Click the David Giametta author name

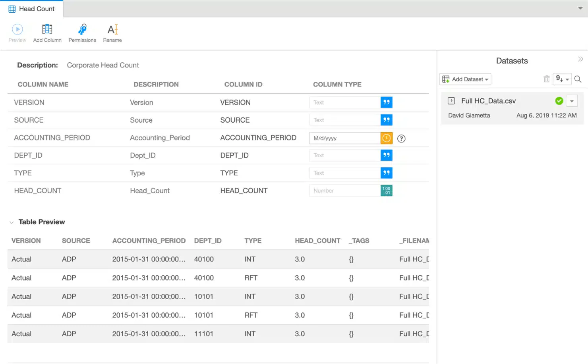[x=469, y=115]
